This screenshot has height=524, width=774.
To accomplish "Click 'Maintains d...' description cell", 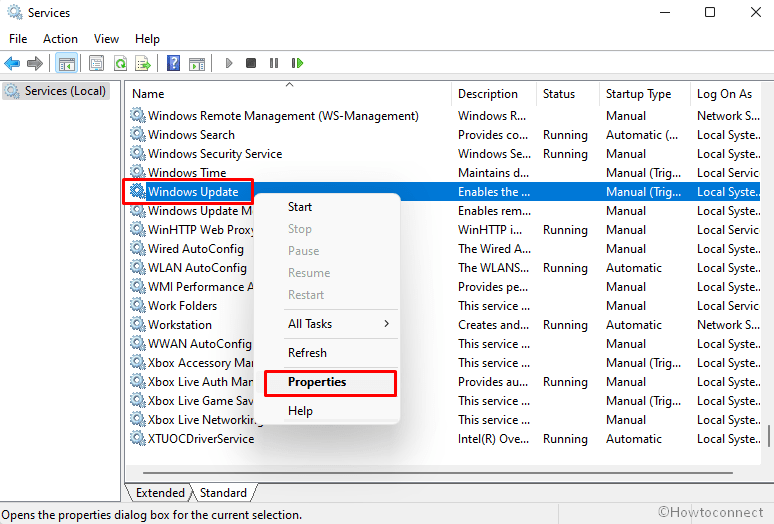I will point(493,173).
